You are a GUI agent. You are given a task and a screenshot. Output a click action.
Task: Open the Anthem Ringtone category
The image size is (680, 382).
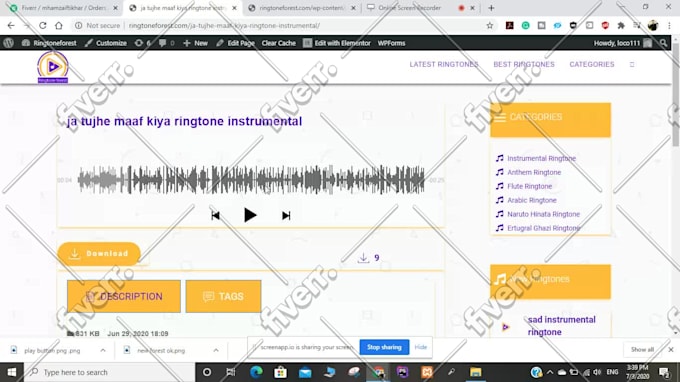(x=534, y=172)
